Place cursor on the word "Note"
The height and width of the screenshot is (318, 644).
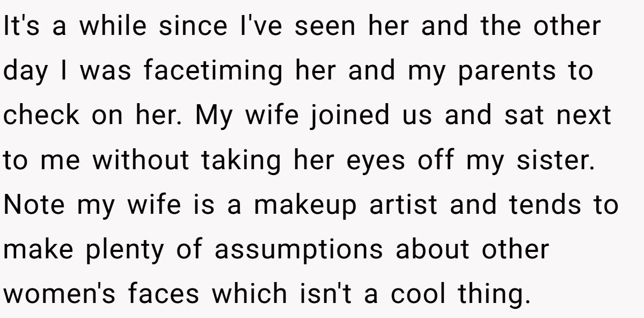coord(35,205)
